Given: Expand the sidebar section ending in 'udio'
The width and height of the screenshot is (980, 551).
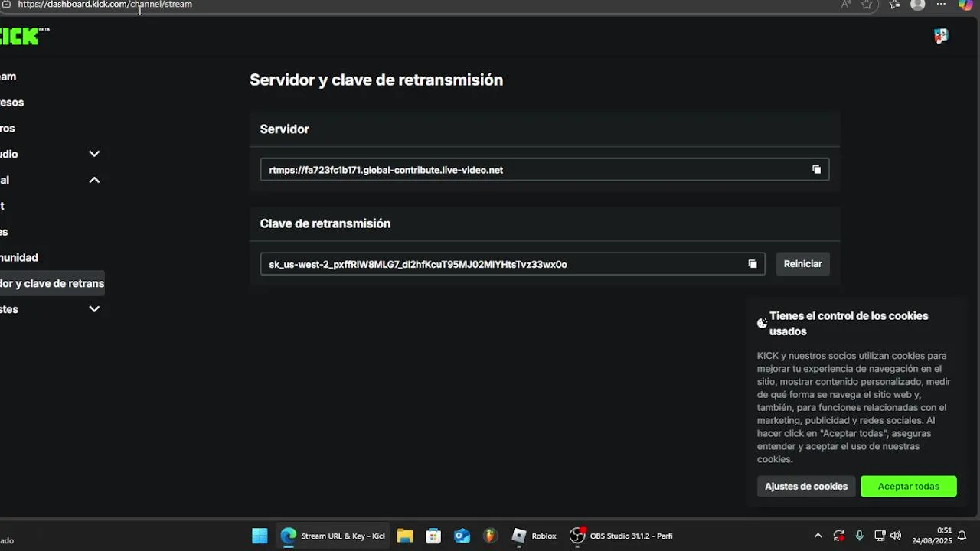Looking at the screenshot, I should click(x=94, y=154).
